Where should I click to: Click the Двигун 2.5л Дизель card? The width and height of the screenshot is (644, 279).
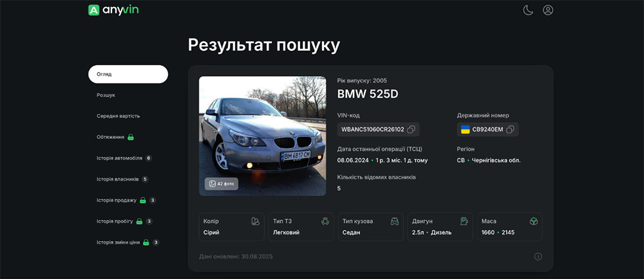point(440,226)
